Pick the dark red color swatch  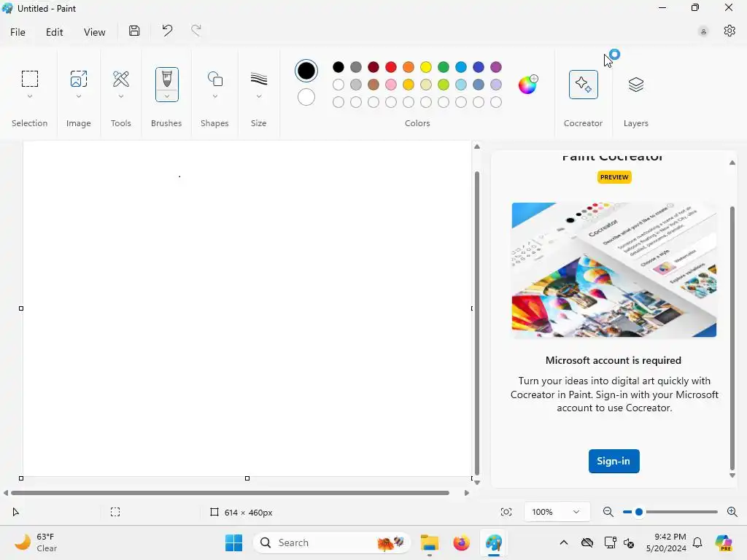(x=373, y=67)
